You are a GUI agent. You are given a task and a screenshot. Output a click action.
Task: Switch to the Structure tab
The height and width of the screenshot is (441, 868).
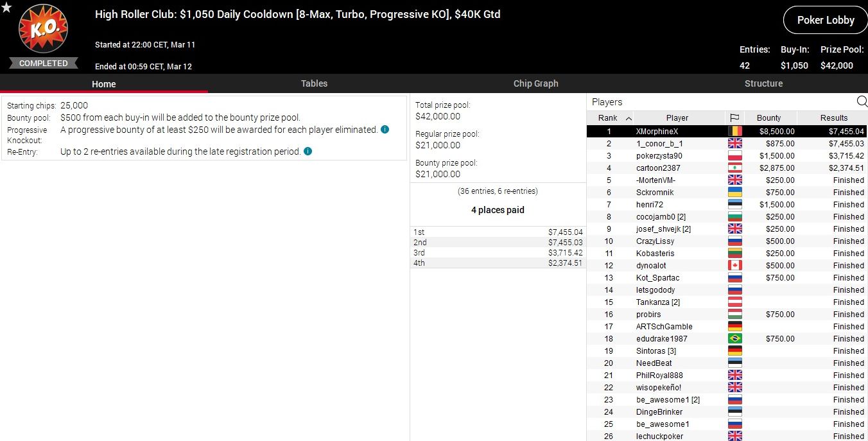(763, 83)
